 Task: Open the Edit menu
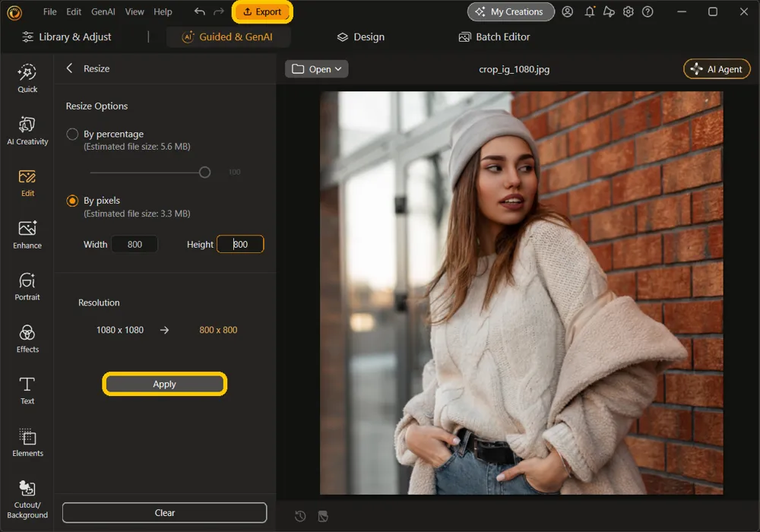pyautogui.click(x=74, y=11)
